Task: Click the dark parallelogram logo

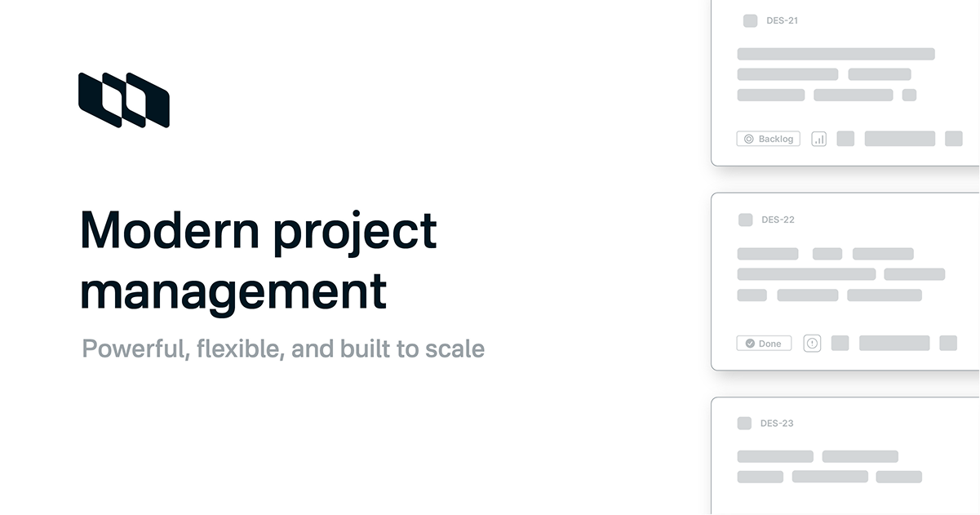Action: [x=123, y=100]
